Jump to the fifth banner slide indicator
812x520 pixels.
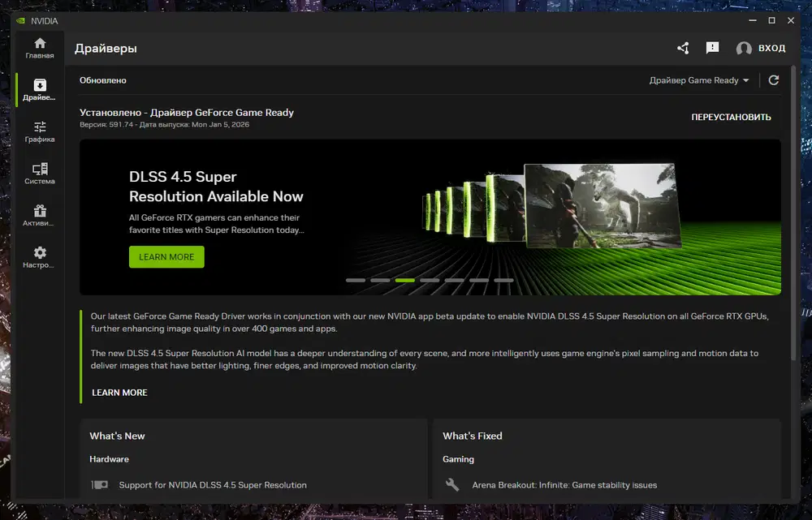click(x=454, y=281)
